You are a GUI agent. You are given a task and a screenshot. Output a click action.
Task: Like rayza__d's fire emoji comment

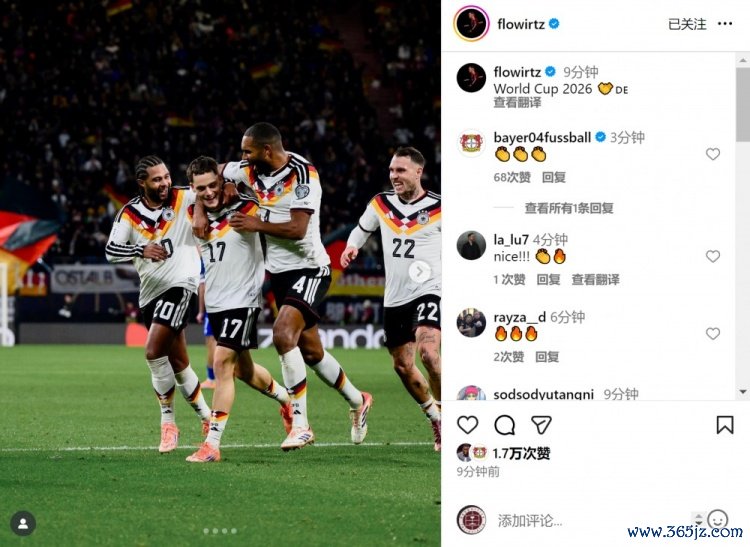click(x=713, y=334)
